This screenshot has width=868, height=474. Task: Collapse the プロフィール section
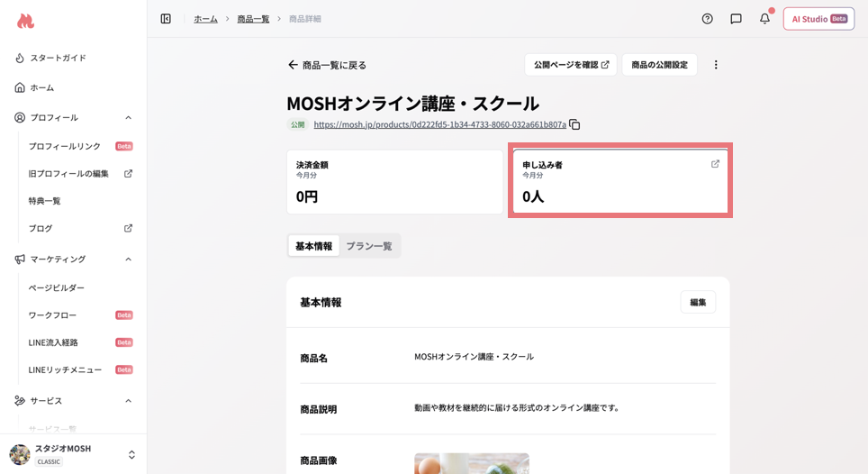pyautogui.click(x=128, y=117)
